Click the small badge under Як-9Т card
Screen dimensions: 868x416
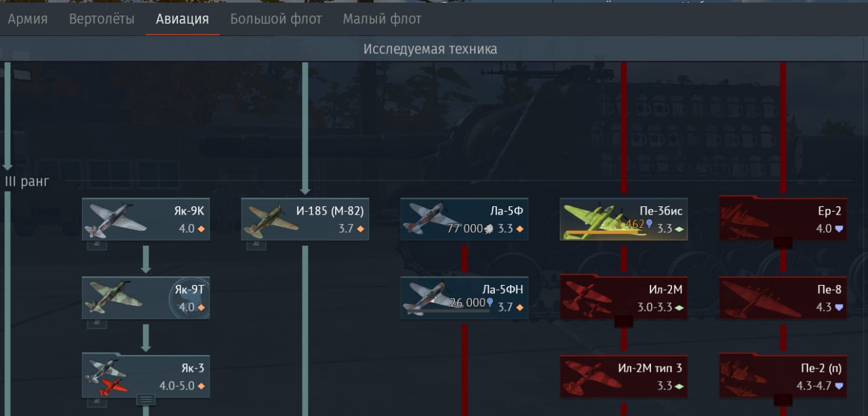click(x=96, y=324)
